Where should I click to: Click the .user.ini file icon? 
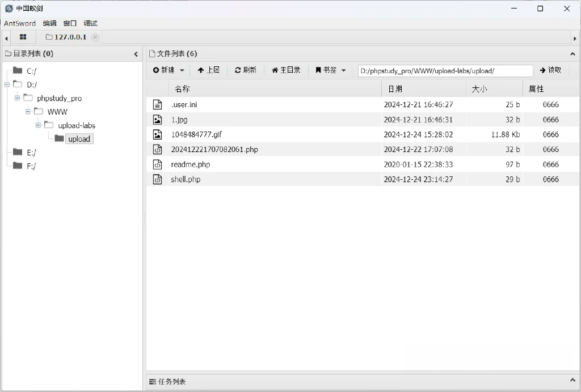tap(158, 105)
